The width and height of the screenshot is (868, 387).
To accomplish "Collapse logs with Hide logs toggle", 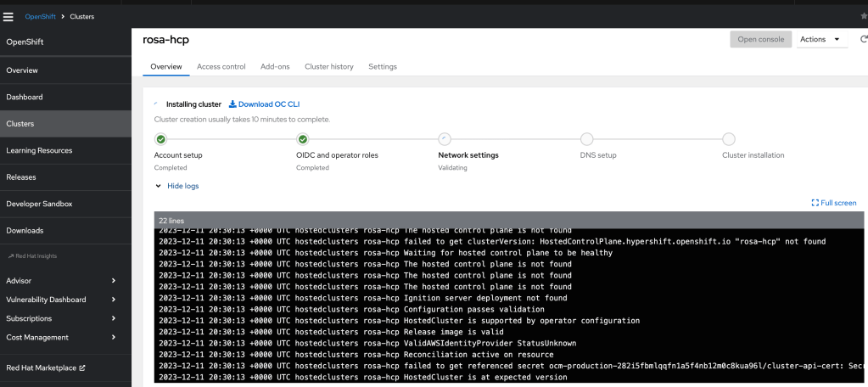I will click(176, 186).
